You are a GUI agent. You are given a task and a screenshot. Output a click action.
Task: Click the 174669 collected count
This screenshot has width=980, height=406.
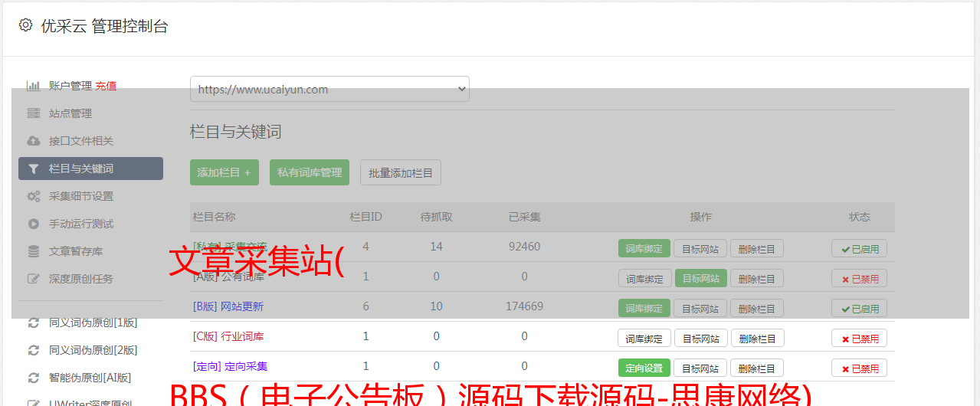(x=525, y=306)
